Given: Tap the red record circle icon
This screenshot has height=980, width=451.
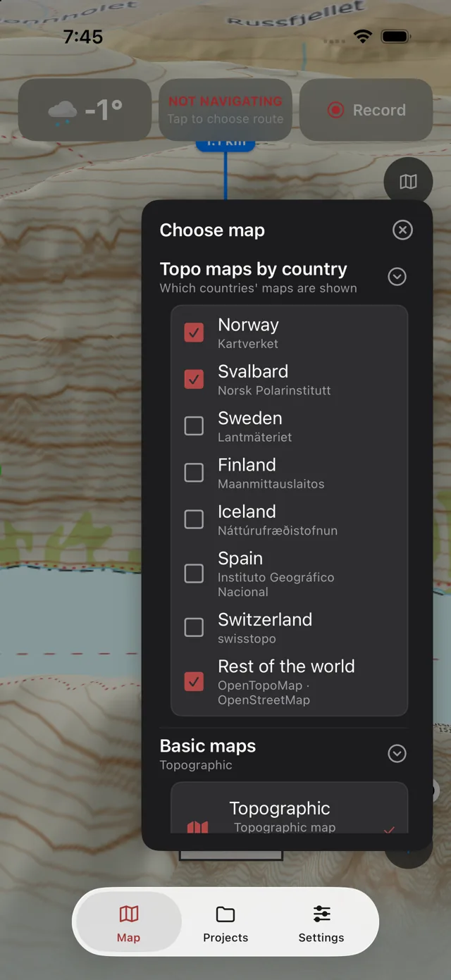Looking at the screenshot, I should click(336, 110).
